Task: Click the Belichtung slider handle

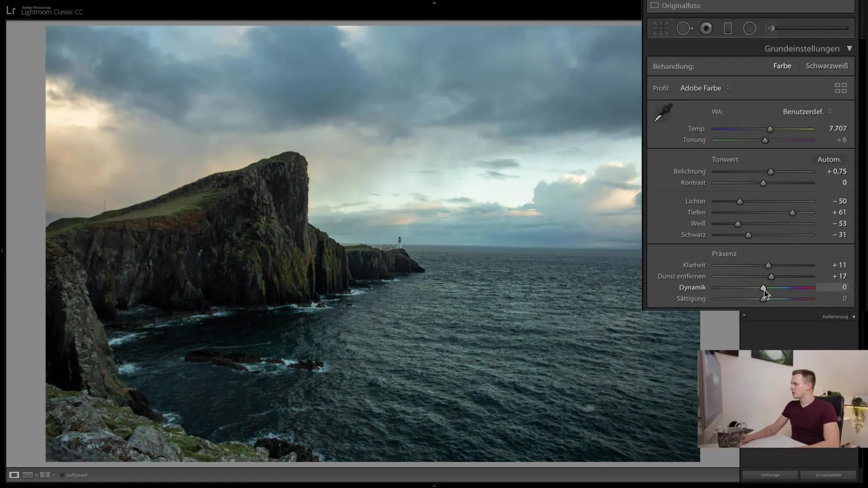Action: point(770,172)
